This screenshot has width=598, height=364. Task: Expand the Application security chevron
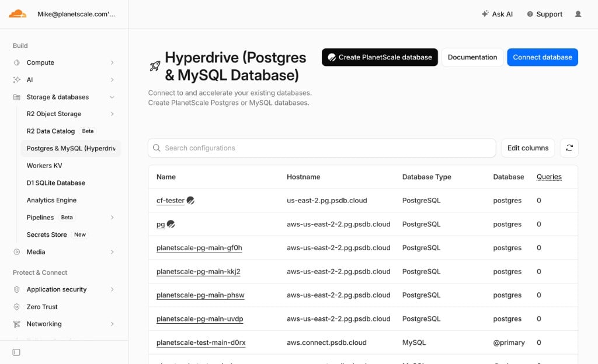[112, 289]
